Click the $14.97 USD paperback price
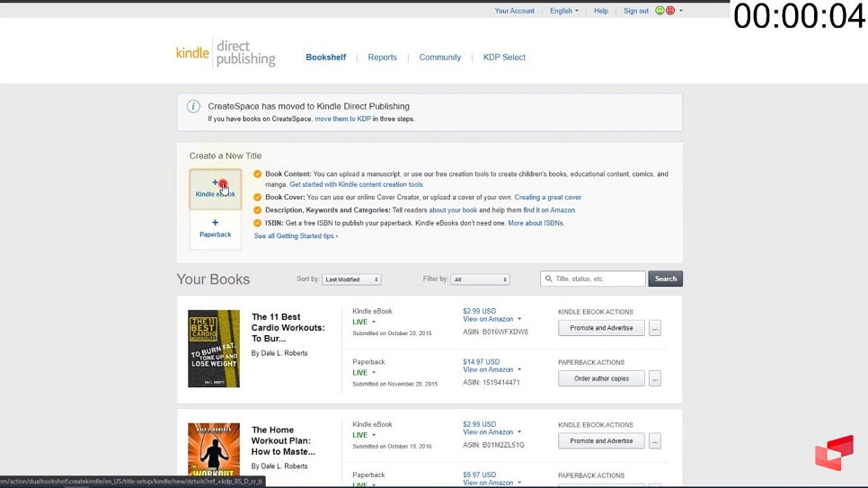The height and width of the screenshot is (488, 868). coord(481,361)
